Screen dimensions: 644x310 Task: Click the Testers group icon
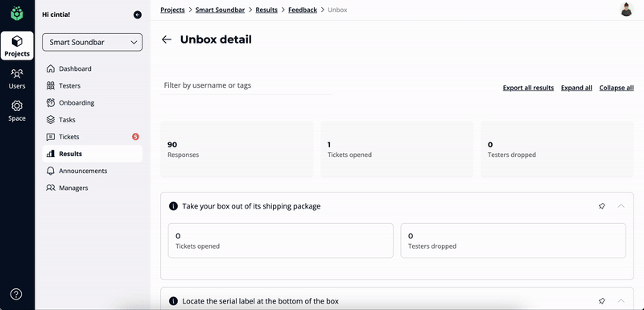[51, 85]
